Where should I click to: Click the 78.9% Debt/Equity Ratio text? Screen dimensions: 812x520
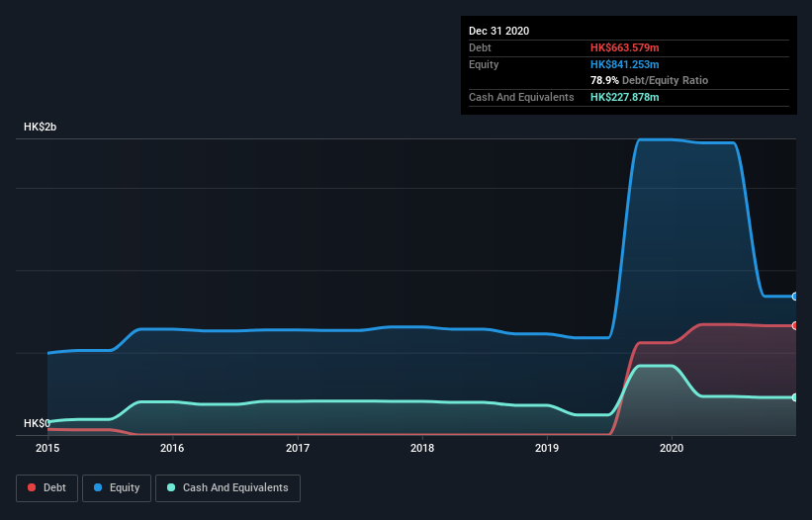[650, 81]
